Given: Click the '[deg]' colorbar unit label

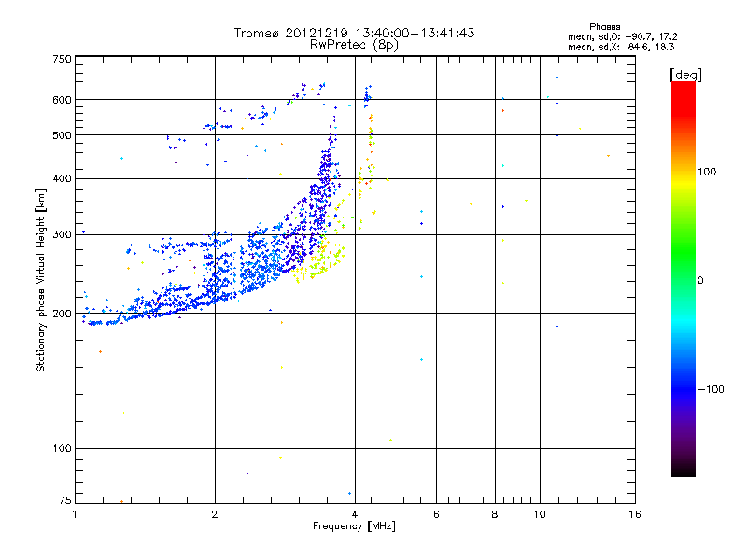Looking at the screenshot, I should [685, 76].
